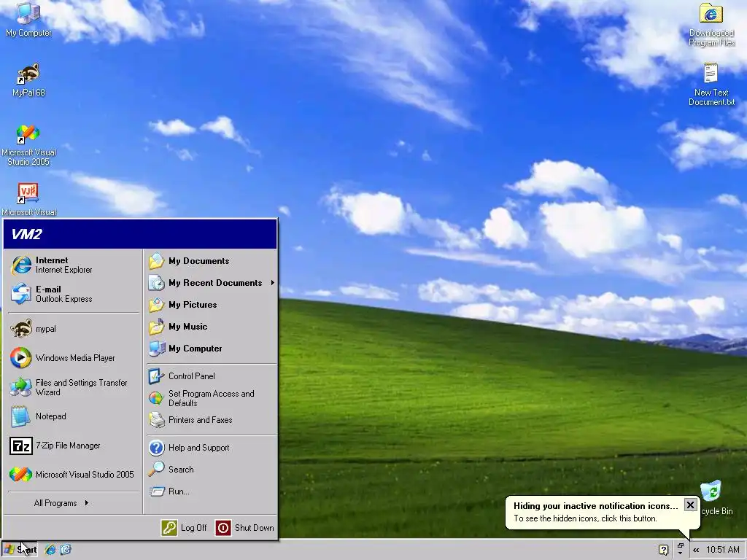Show hidden notification area icons
The image size is (747, 560).
click(x=696, y=550)
